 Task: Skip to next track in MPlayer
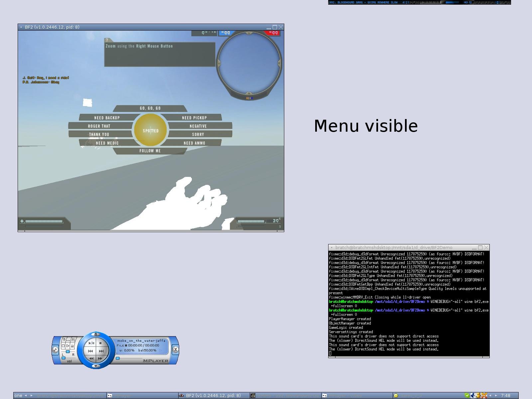click(x=101, y=351)
